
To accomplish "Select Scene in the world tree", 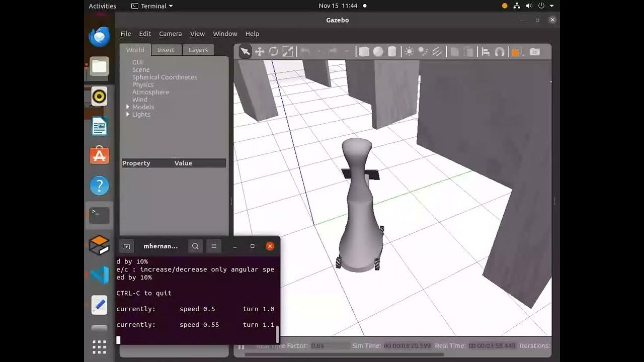I will pyautogui.click(x=141, y=70).
